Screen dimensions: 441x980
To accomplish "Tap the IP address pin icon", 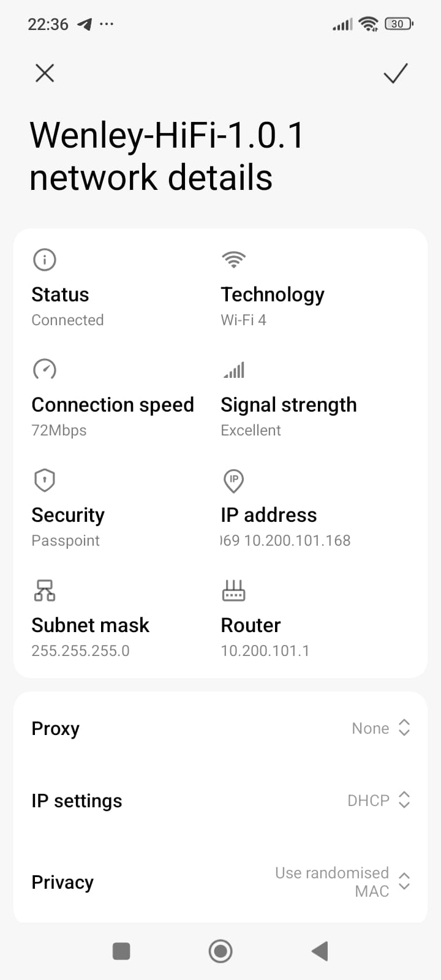I will coord(233,481).
